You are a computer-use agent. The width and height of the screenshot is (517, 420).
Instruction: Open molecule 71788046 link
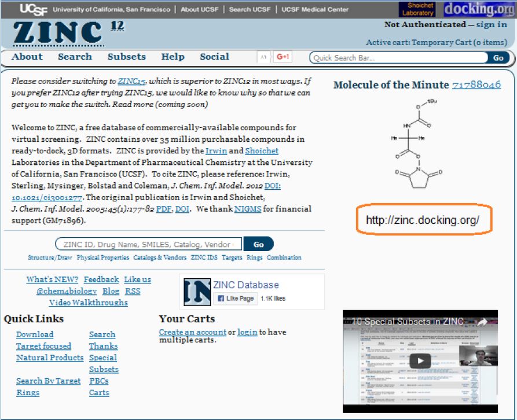coord(476,84)
